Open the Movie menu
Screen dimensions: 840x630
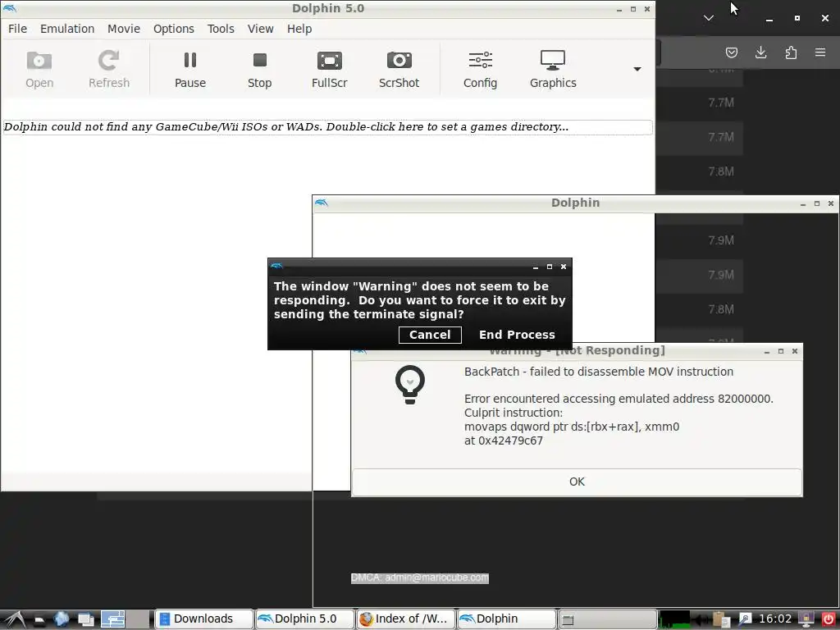(124, 29)
